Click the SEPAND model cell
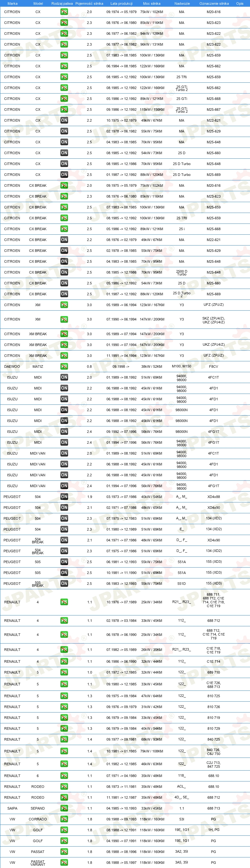The image size is (250, 868). coord(38,808)
